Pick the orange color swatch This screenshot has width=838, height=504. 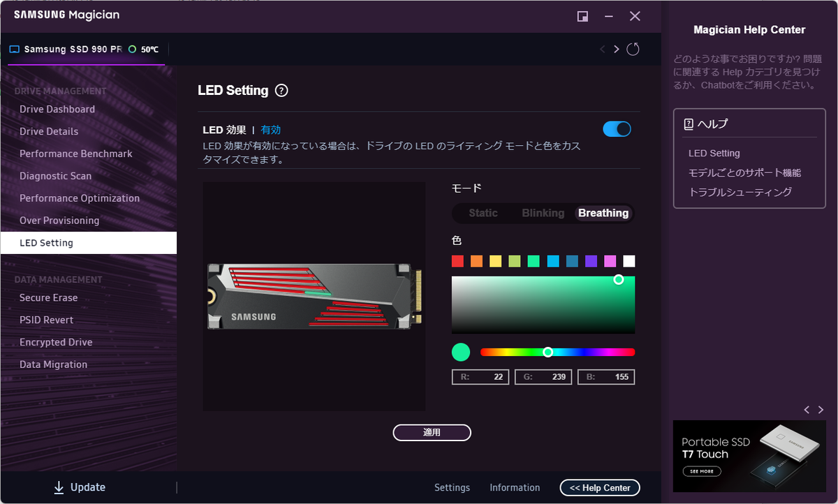point(476,261)
